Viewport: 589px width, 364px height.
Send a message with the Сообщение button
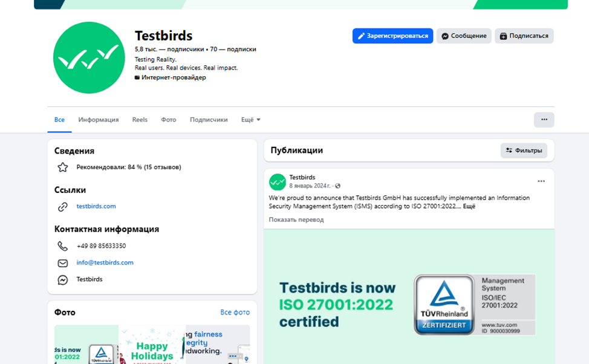point(464,36)
